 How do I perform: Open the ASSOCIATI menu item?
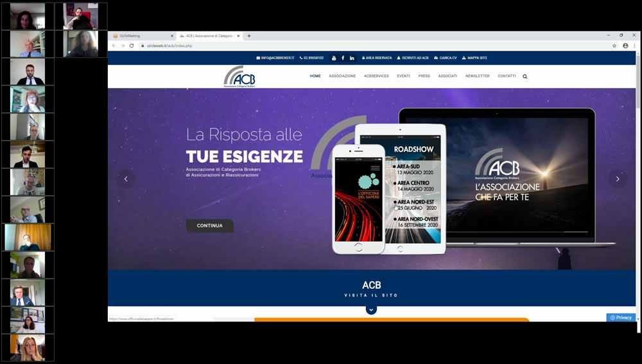click(447, 76)
